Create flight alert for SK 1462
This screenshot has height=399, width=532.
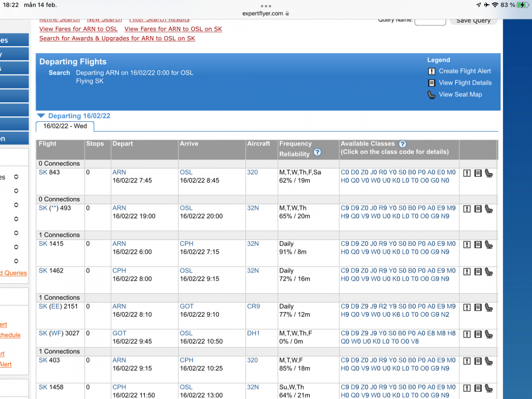[467, 272]
